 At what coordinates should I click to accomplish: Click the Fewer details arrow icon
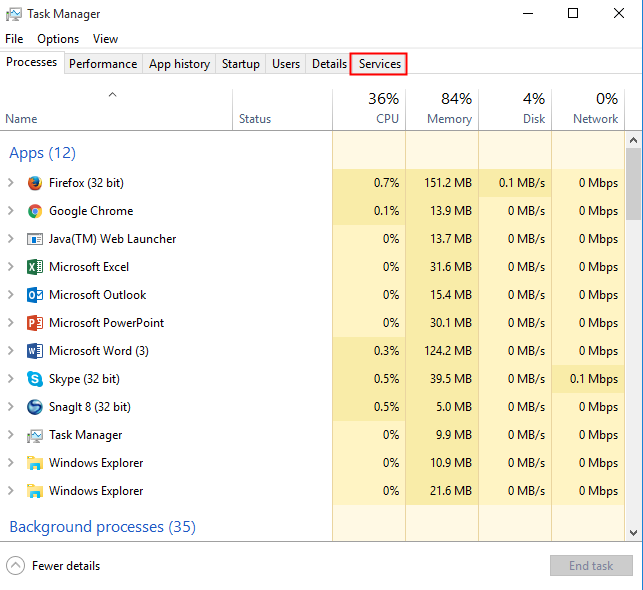click(x=16, y=566)
